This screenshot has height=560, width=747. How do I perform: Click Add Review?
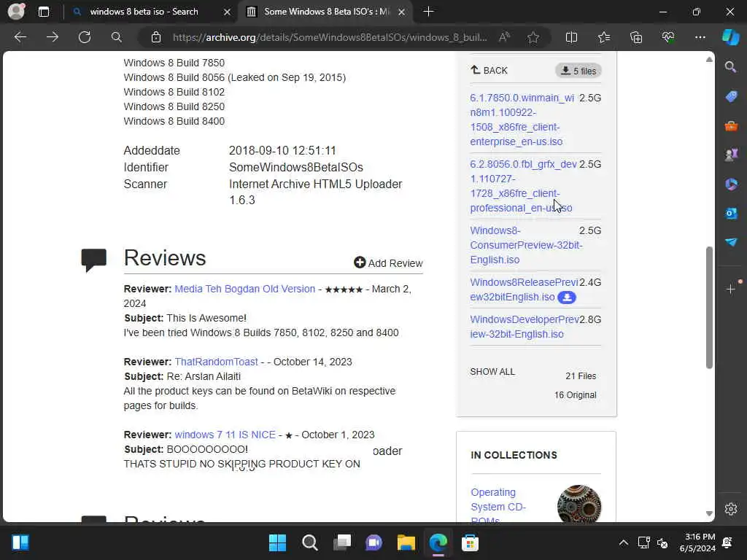pos(388,262)
